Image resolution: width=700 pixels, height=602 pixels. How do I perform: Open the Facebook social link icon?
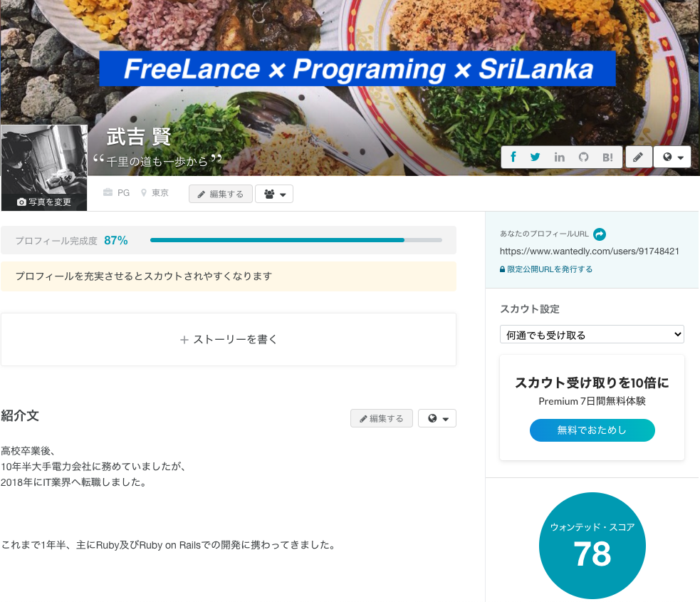pos(513,157)
